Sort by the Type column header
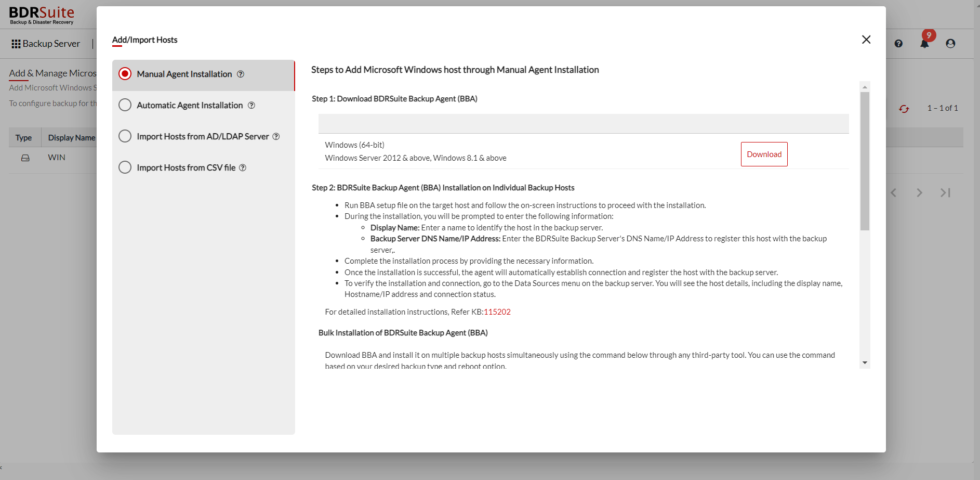This screenshot has width=980, height=480. [x=24, y=138]
